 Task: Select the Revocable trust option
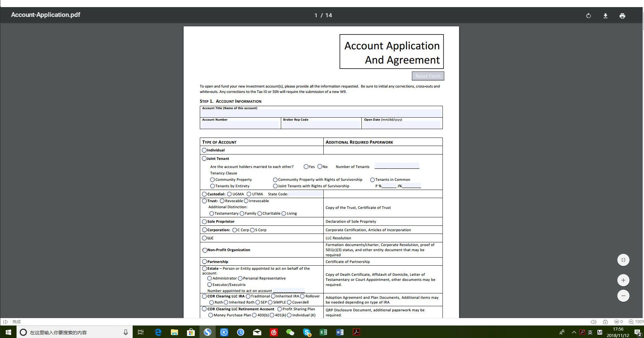(x=222, y=201)
